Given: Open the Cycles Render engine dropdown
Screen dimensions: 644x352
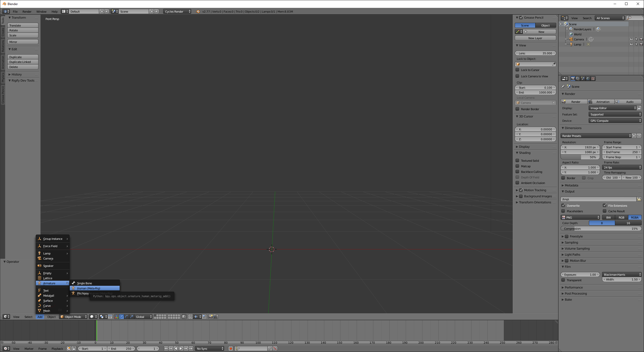Looking at the screenshot, I should [177, 11].
